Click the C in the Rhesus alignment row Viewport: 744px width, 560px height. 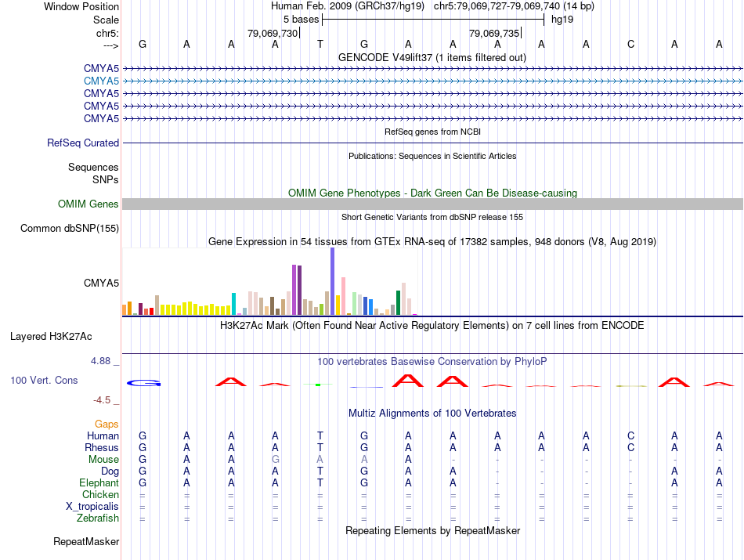(630, 447)
